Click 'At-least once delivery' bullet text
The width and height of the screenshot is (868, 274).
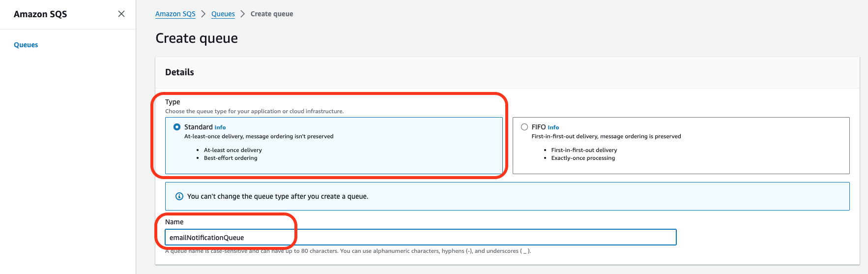click(233, 150)
